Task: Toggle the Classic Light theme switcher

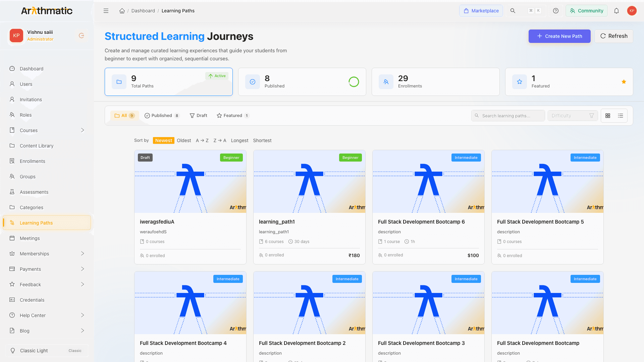Action: point(47,351)
